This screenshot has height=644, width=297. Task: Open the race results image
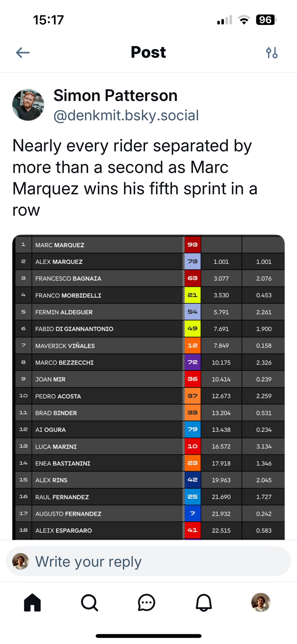148,386
